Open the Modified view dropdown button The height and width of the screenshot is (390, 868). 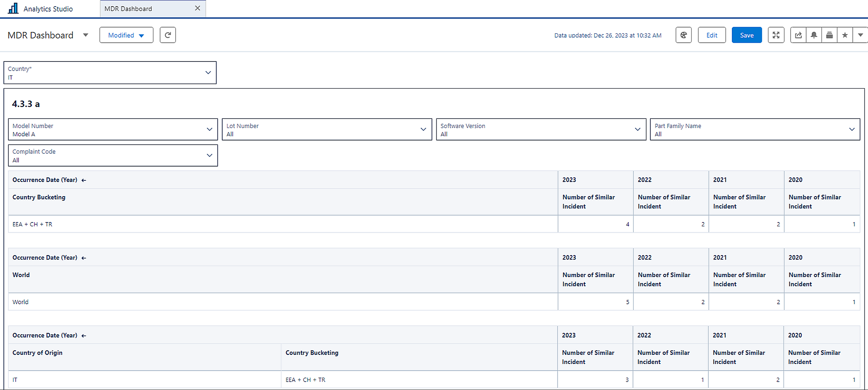click(x=126, y=35)
